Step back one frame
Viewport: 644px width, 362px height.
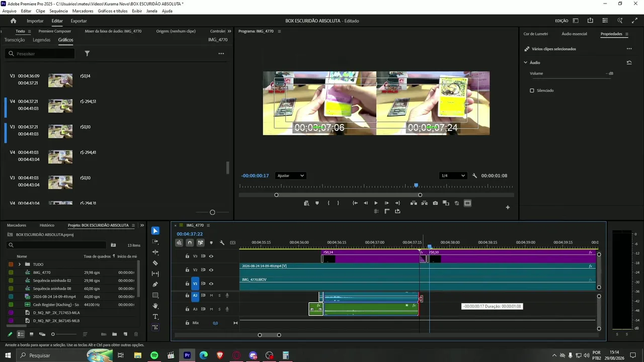pos(366,203)
